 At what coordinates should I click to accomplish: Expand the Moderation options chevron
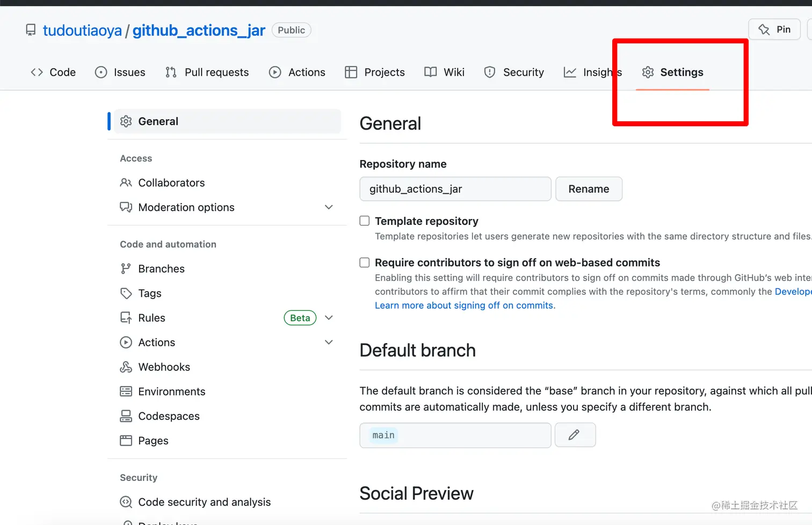coord(329,207)
